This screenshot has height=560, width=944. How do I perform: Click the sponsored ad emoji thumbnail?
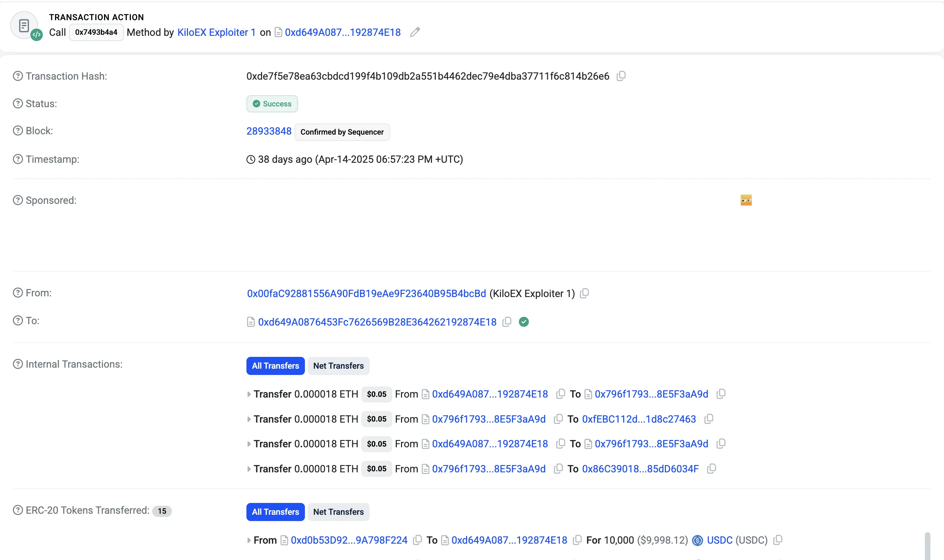tap(746, 200)
